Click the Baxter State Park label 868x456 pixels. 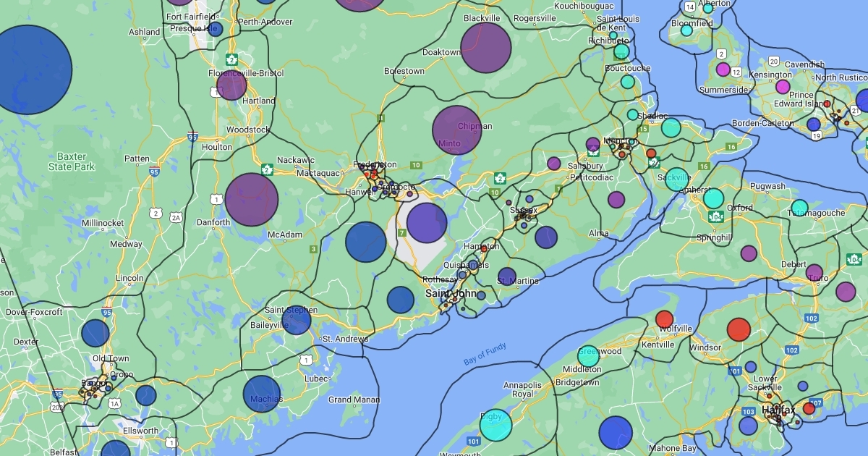point(72,161)
